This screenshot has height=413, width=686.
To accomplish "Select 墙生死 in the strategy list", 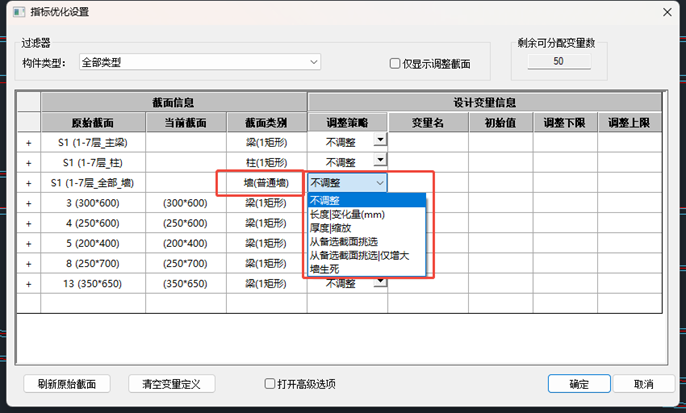I will tap(326, 268).
